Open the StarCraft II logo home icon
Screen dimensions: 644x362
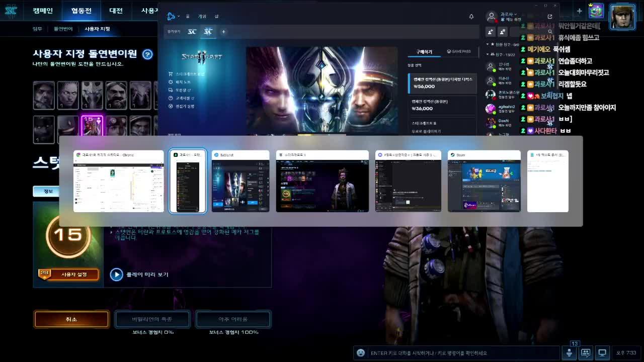coord(11,11)
